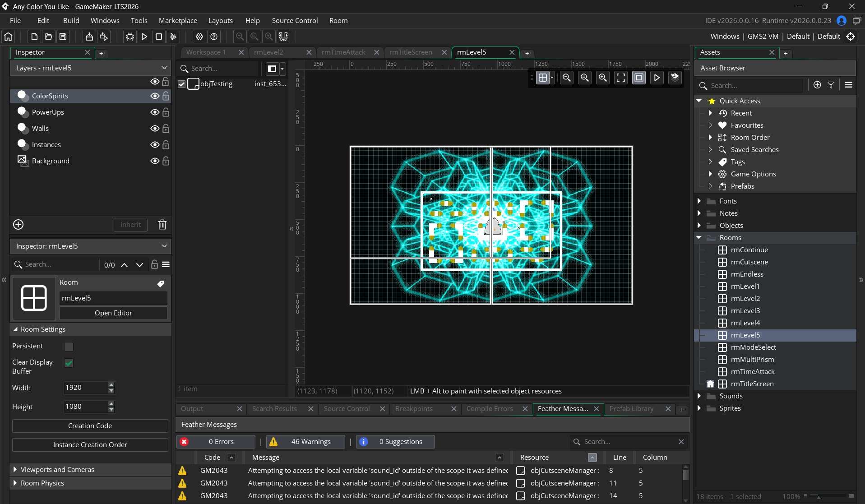Image resolution: width=865 pixels, height=504 pixels.
Task: Open the Build menu
Action: [x=71, y=21]
